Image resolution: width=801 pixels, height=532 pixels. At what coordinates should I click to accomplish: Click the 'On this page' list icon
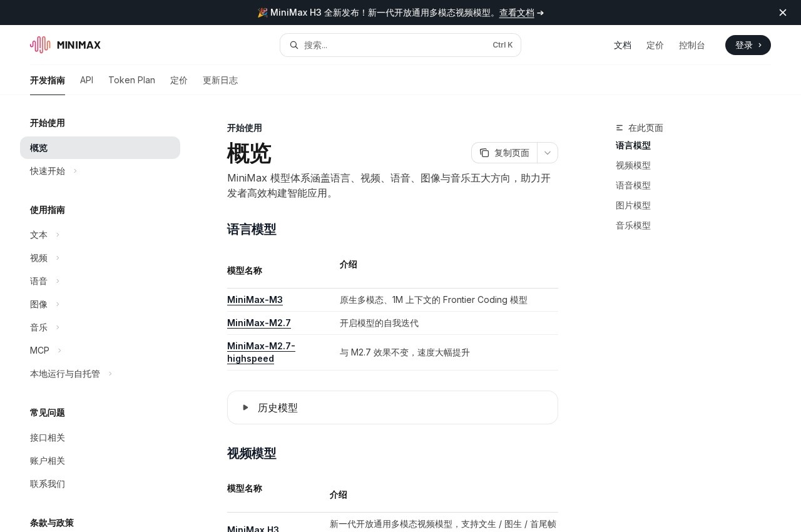click(x=620, y=128)
